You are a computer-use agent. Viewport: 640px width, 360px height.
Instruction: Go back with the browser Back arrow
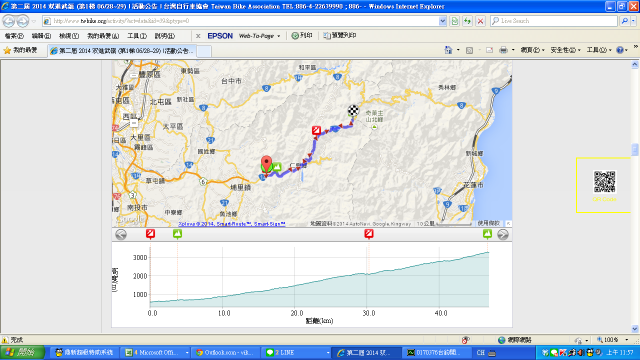9,21
